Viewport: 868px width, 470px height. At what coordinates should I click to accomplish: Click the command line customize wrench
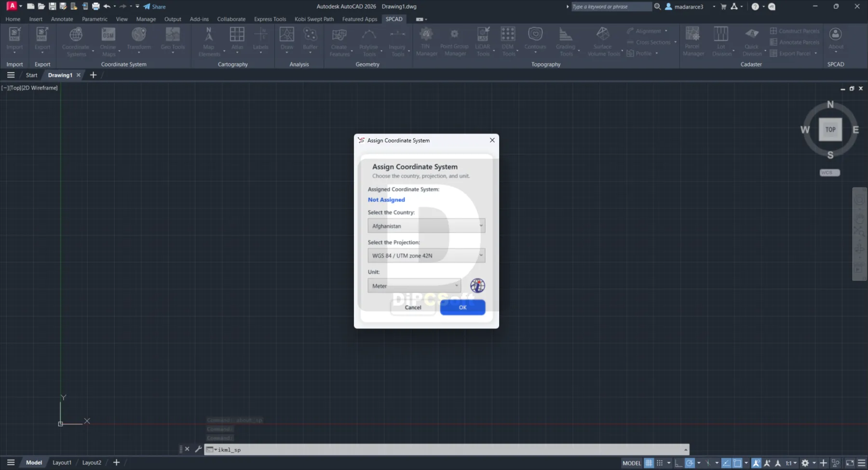[198, 449]
